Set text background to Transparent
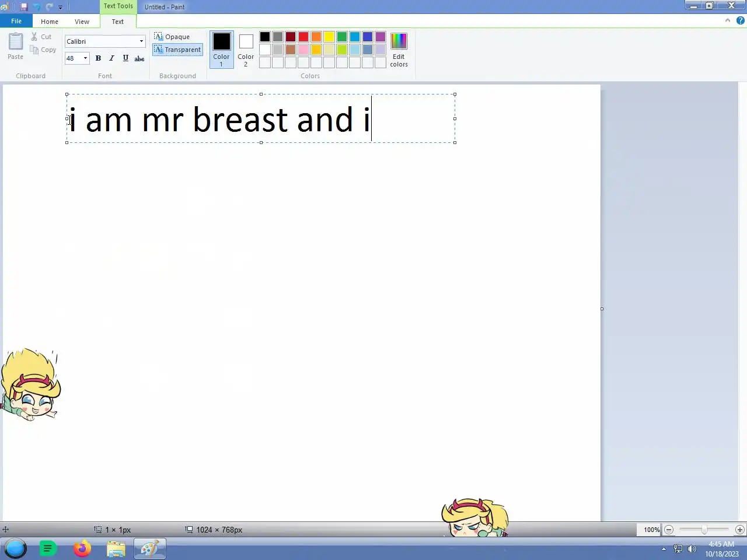 point(177,50)
